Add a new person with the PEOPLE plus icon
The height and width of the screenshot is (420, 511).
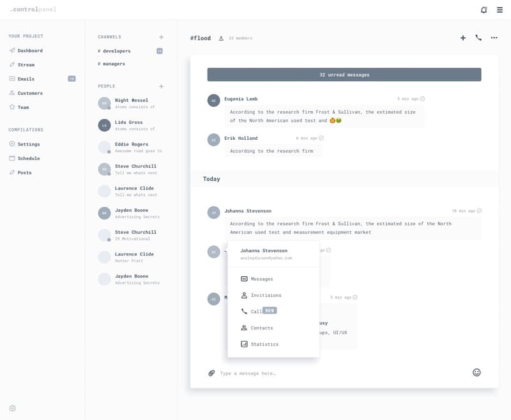point(162,86)
